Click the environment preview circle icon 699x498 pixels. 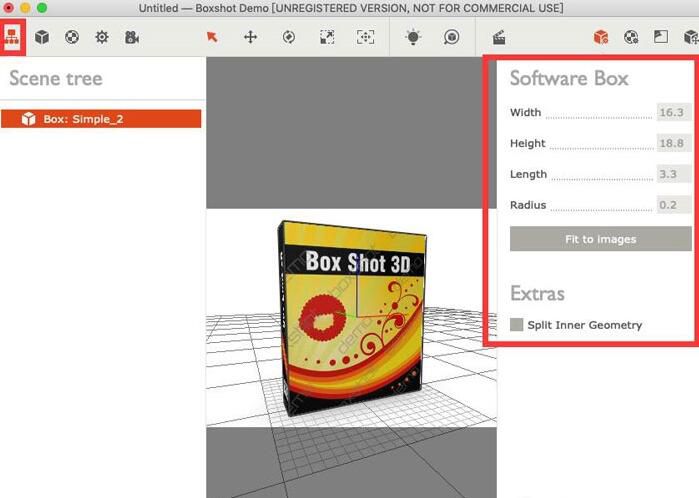tap(452, 37)
